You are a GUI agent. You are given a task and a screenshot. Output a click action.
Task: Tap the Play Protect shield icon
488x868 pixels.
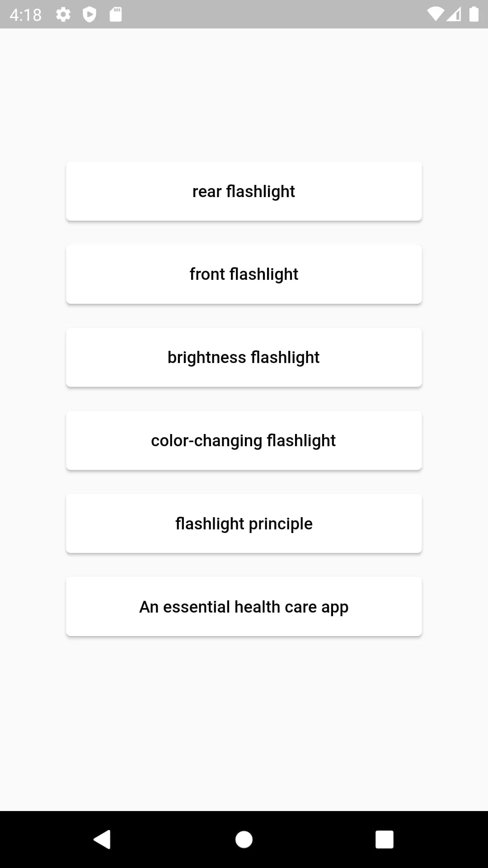[90, 14]
